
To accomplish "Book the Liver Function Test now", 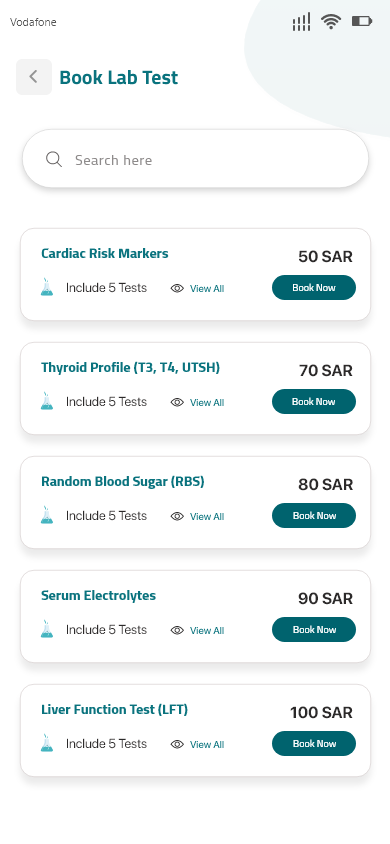I will [314, 744].
